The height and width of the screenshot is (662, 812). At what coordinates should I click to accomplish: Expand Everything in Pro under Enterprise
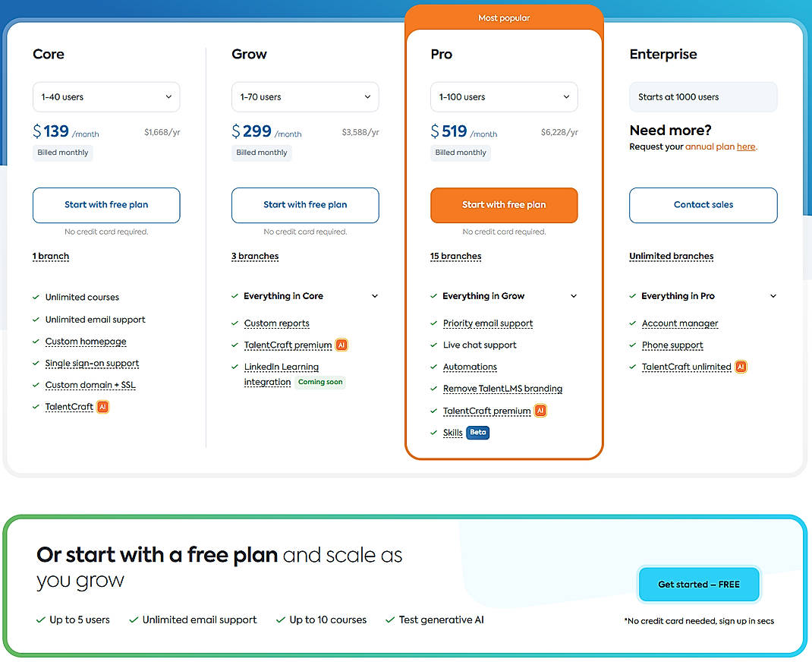[x=773, y=295]
